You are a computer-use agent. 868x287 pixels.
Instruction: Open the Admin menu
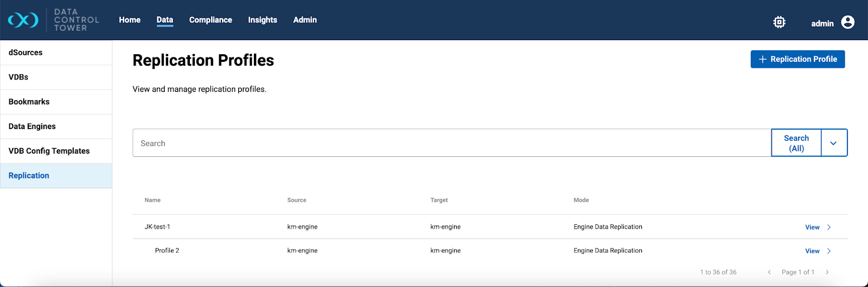click(x=305, y=20)
